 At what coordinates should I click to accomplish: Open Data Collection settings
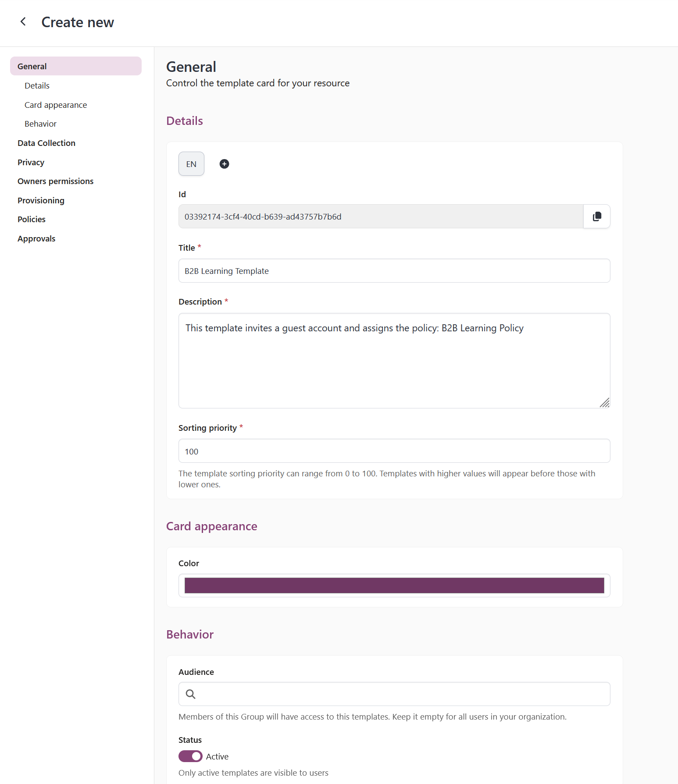(46, 142)
